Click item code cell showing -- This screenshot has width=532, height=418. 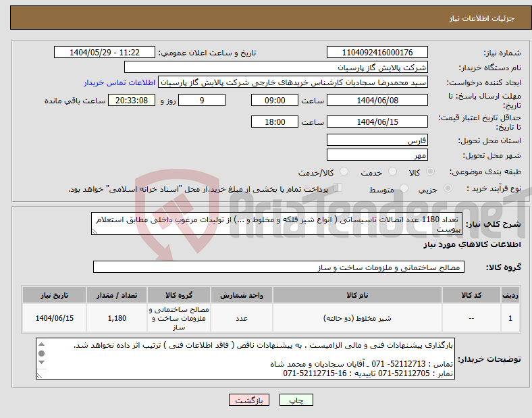point(471,318)
